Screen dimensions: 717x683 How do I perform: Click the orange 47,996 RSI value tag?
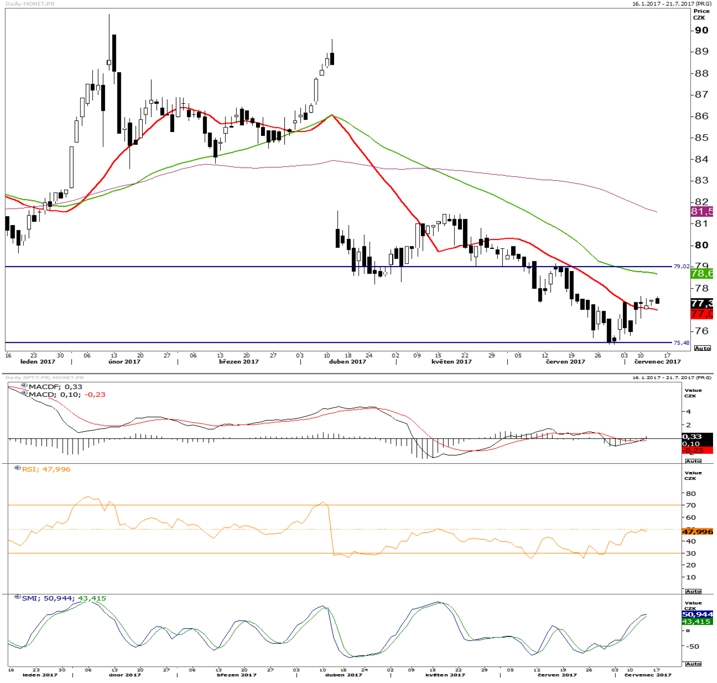(697, 531)
